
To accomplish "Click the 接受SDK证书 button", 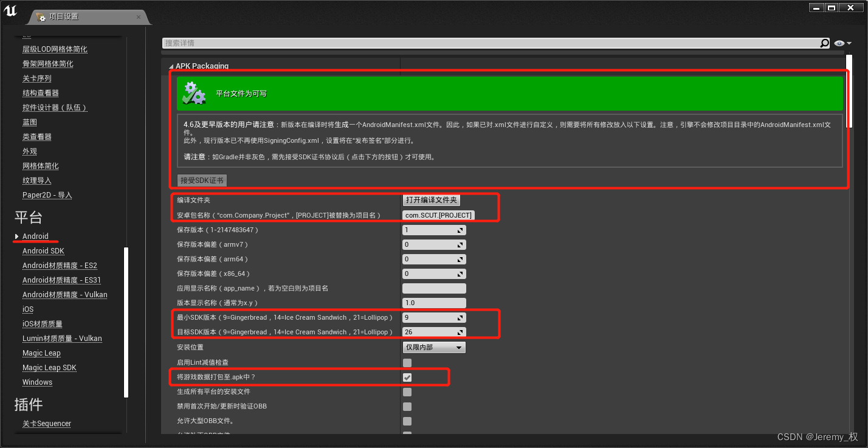I will point(202,181).
